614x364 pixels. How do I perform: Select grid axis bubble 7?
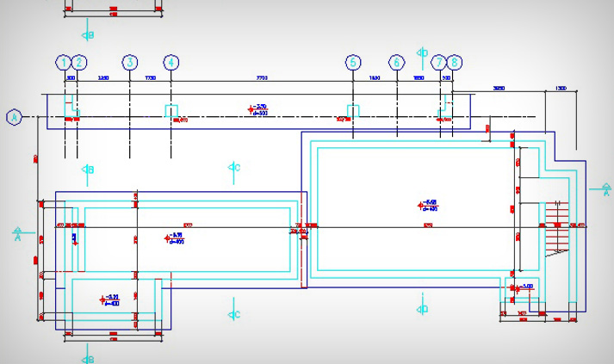439,62
